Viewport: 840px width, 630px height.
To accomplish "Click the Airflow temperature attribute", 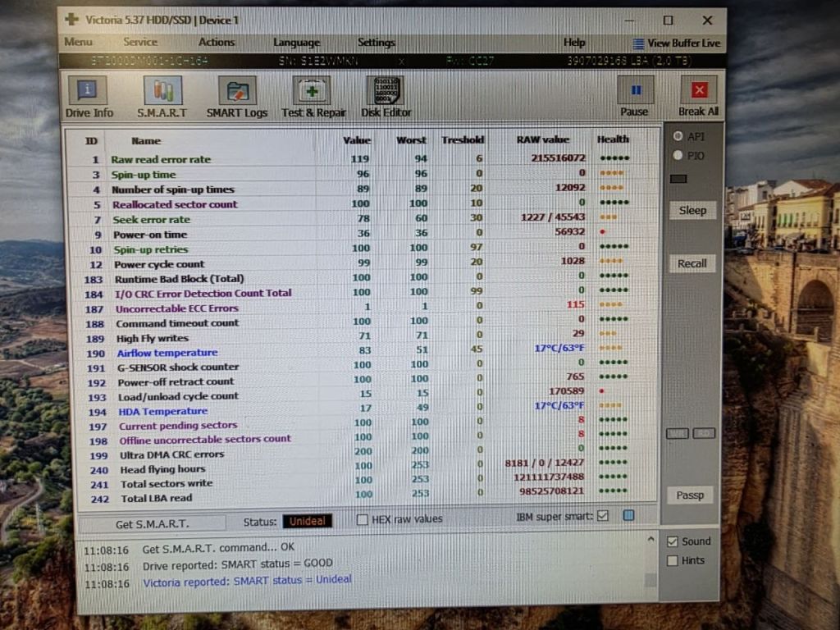I will click(x=167, y=353).
